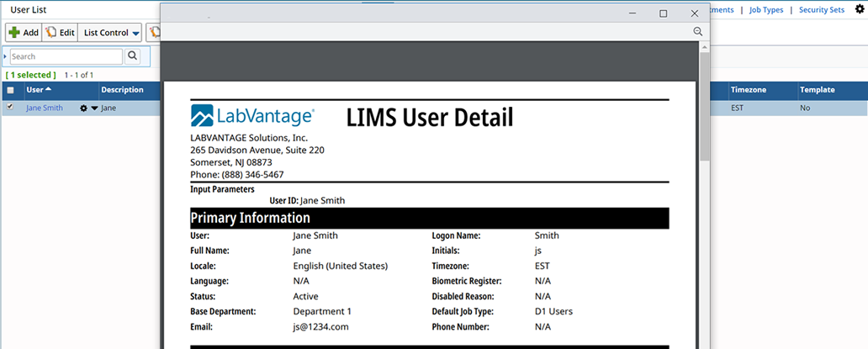Click the 'Active' status value
The image size is (868, 349).
[x=305, y=297]
